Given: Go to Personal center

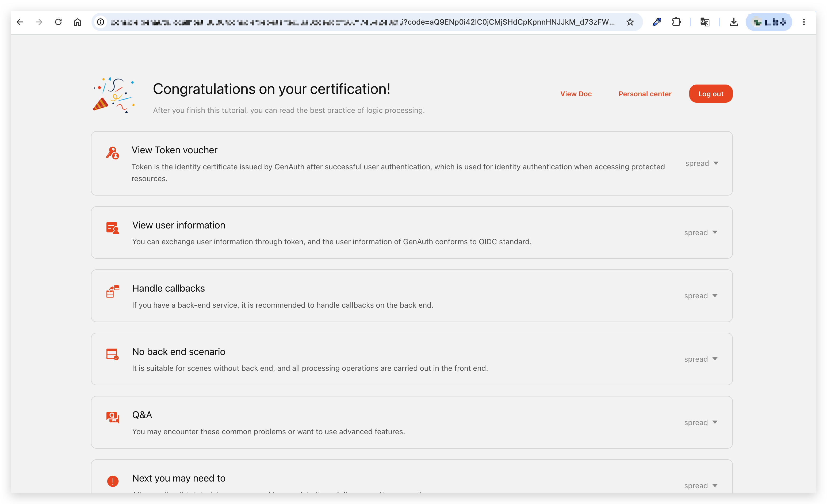Looking at the screenshot, I should (x=645, y=94).
